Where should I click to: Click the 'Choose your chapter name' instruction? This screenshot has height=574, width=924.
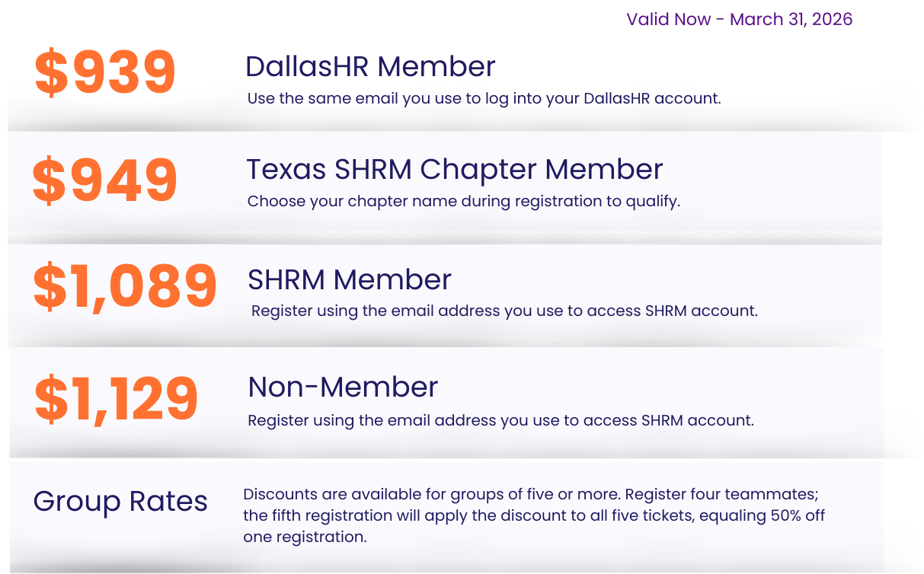pos(463,202)
